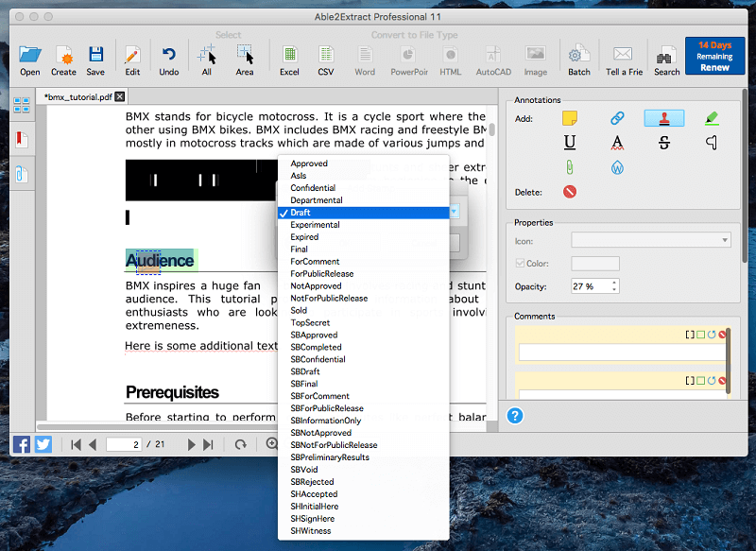Show the page thumbnails sidebar panel
Image resolution: width=756 pixels, height=551 pixels.
pos(22,105)
